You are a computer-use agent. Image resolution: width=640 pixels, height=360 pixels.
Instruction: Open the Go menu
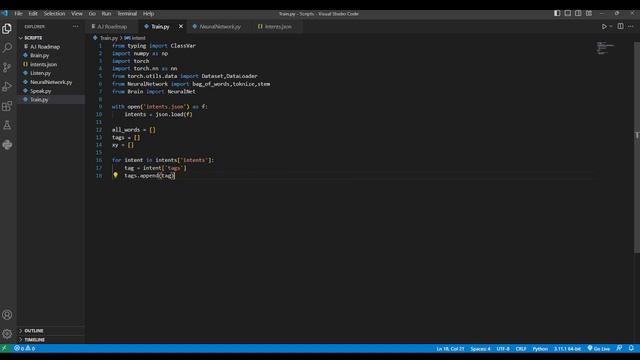[92, 13]
